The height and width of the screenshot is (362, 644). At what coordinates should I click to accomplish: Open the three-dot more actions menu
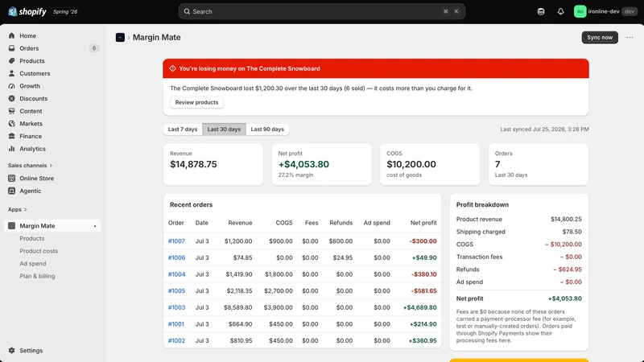[x=630, y=37]
